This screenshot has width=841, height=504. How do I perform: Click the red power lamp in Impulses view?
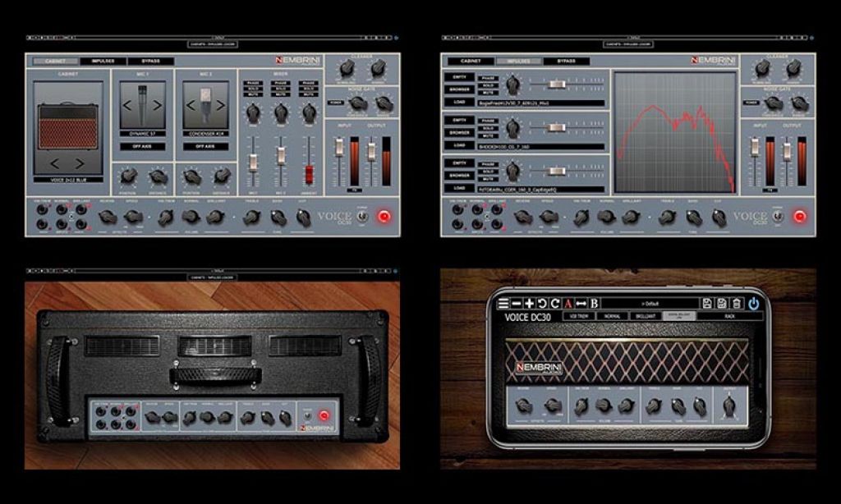[800, 216]
